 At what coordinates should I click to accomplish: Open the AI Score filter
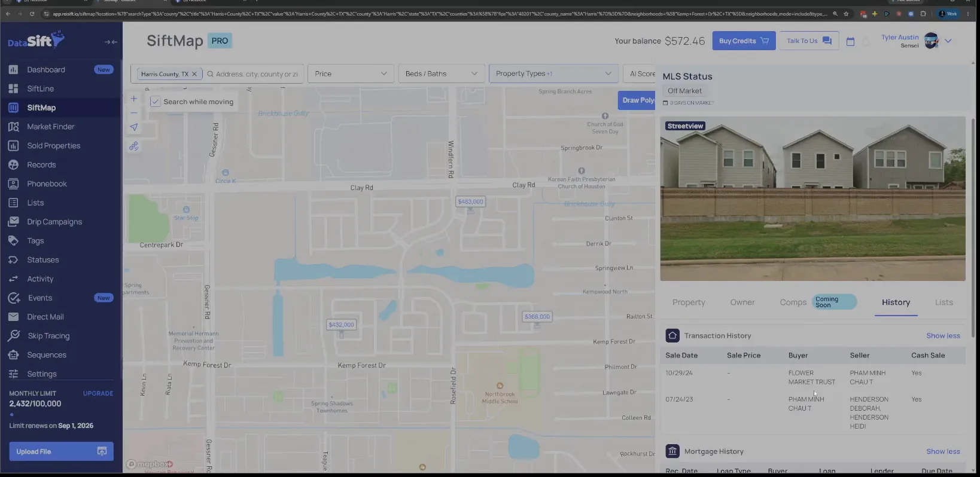coord(640,74)
